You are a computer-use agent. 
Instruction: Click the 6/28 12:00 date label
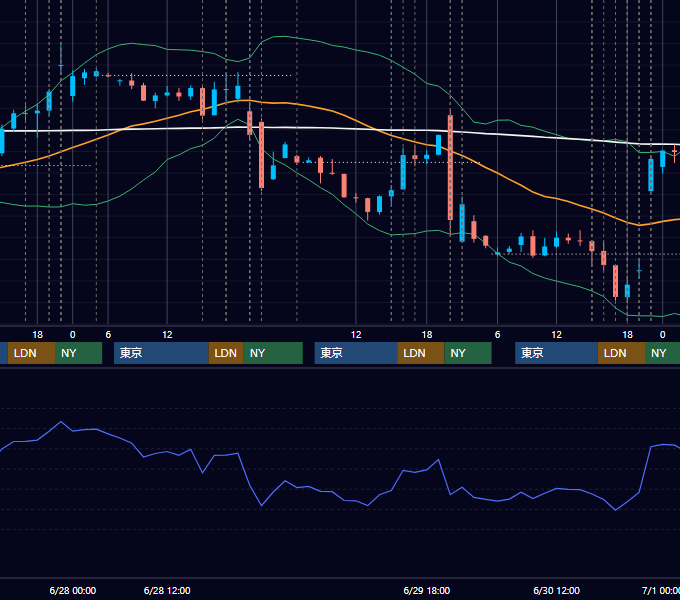[167, 590]
